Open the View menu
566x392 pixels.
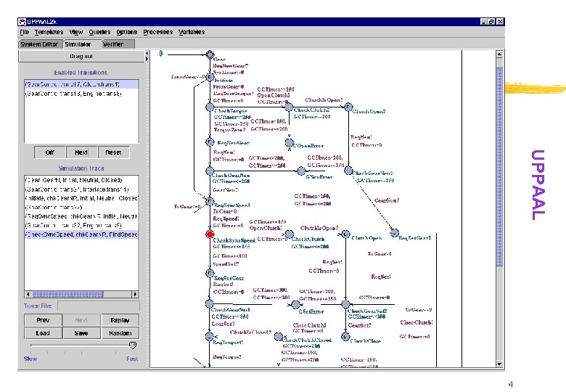coord(75,32)
